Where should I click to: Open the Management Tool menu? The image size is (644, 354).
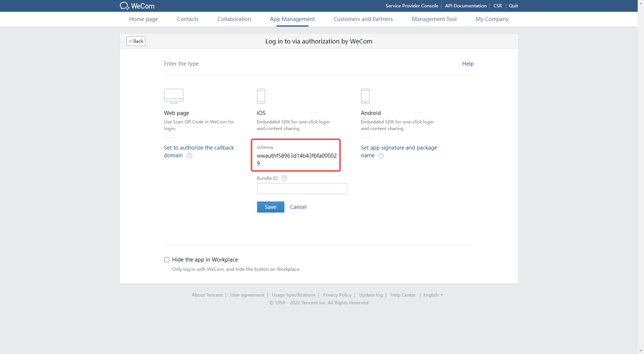434,19
